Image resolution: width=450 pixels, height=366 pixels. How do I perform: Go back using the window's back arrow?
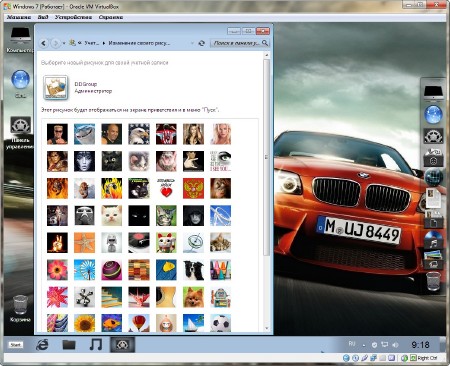point(44,43)
